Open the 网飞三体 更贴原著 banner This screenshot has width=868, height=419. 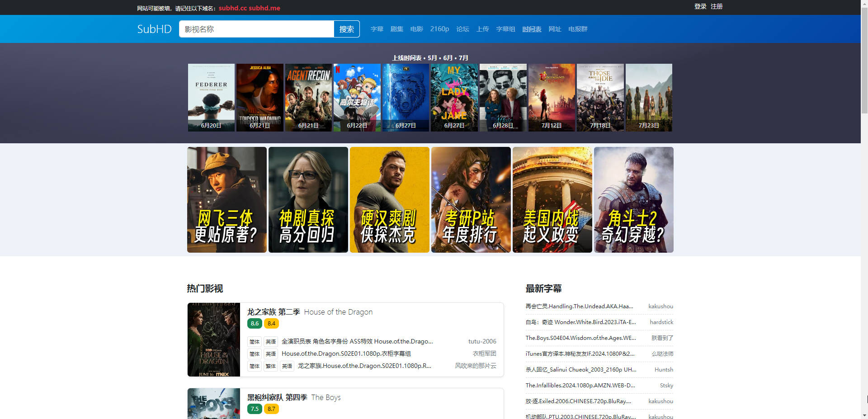(x=226, y=199)
